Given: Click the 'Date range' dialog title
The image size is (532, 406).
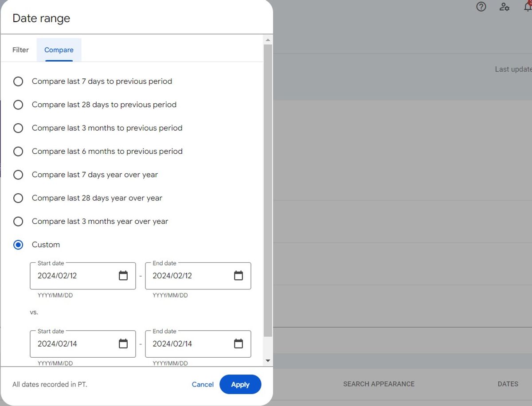Looking at the screenshot, I should 41,19.
